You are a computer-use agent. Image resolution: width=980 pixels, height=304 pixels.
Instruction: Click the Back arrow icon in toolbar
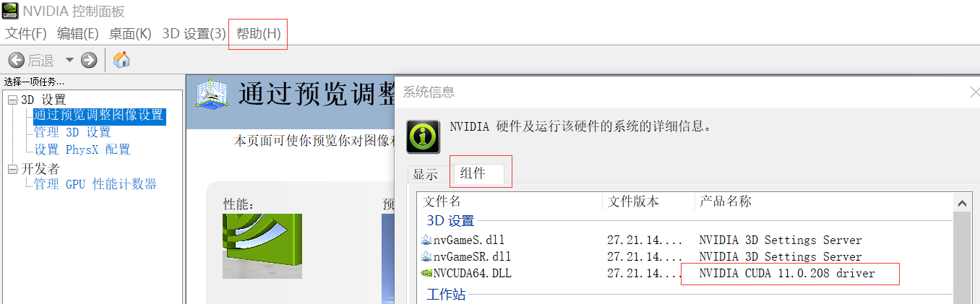17,60
